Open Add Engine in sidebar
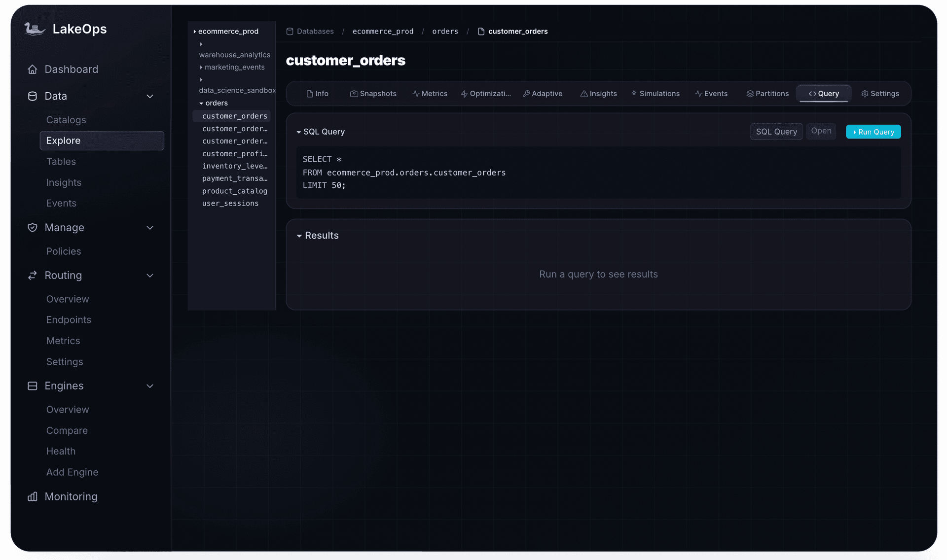The width and height of the screenshot is (947, 560). 72,472
